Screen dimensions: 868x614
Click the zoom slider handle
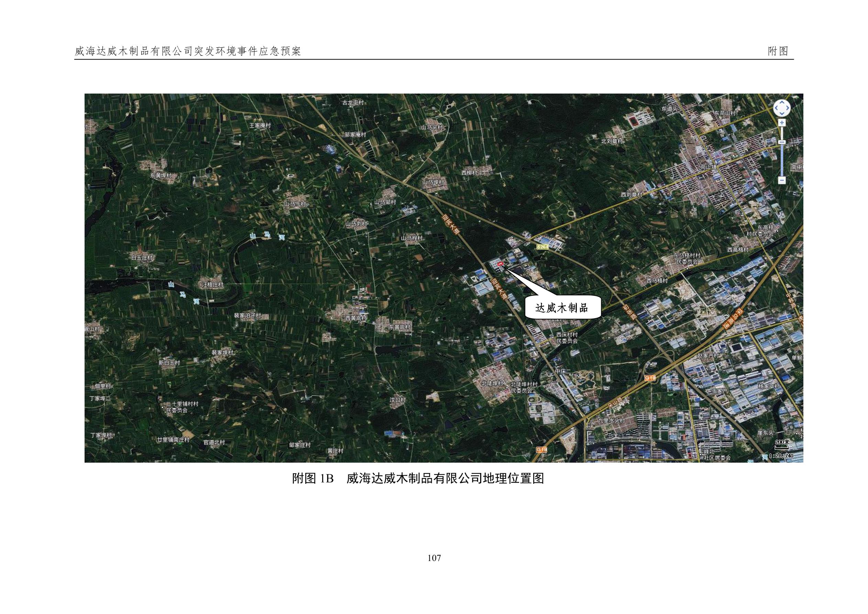(782, 142)
